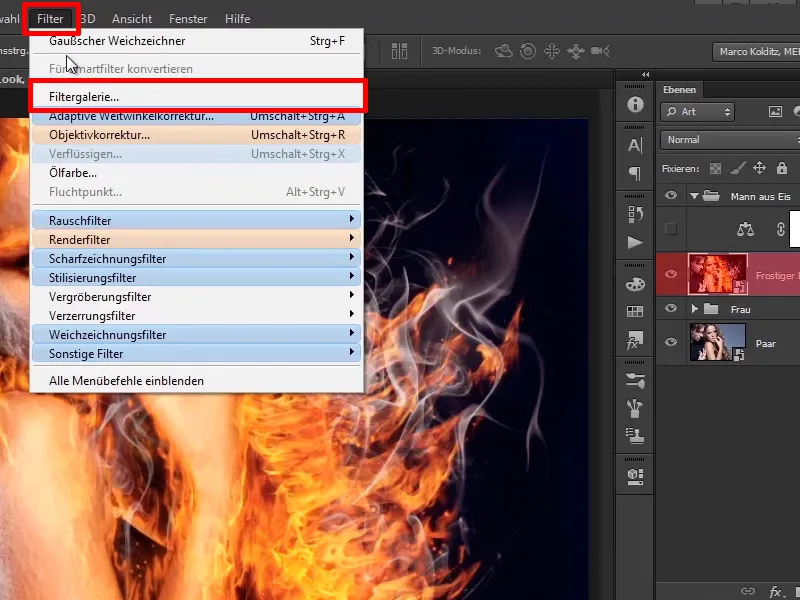Select the Frostiger layer thumbnail
Image resolution: width=800 pixels, height=600 pixels.
coord(717,274)
